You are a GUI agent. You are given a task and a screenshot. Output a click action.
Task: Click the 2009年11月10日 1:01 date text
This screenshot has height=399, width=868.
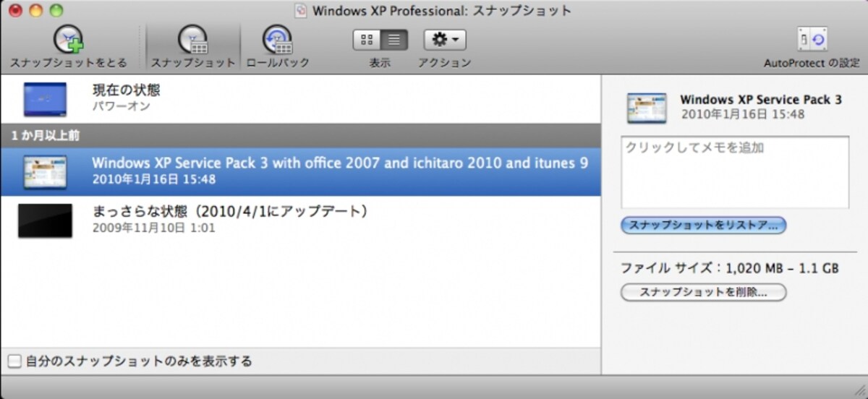click(x=154, y=228)
